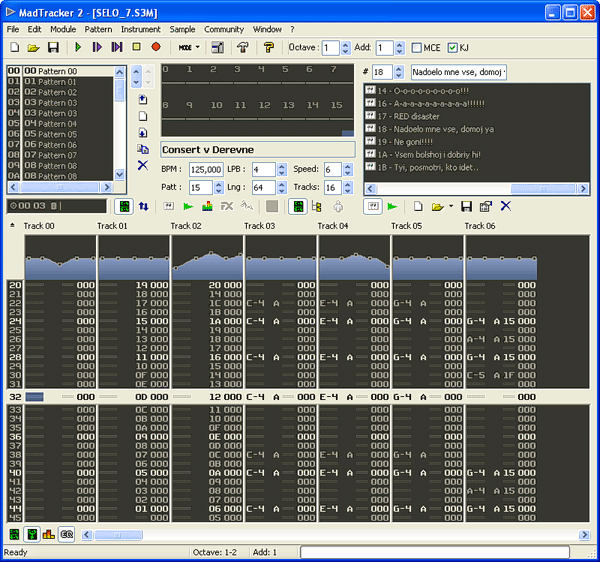600x562 pixels.
Task: Delete instrument using the blue X icon
Action: [x=505, y=206]
